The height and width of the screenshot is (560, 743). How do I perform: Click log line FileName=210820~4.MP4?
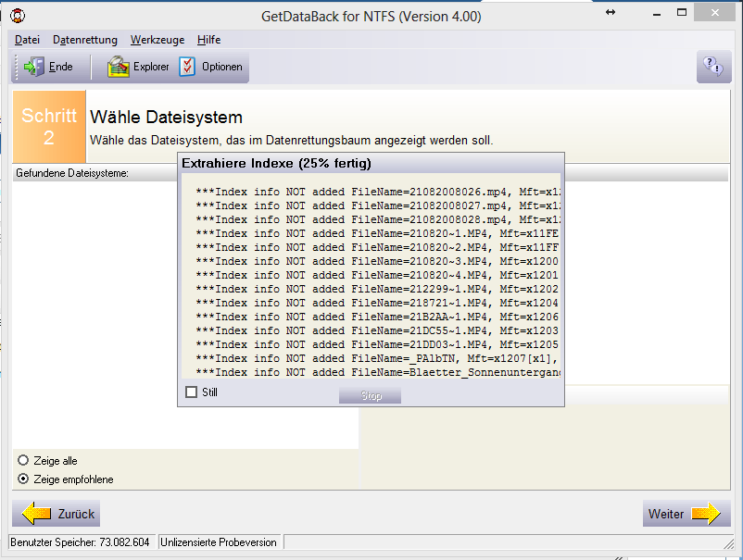coord(378,275)
